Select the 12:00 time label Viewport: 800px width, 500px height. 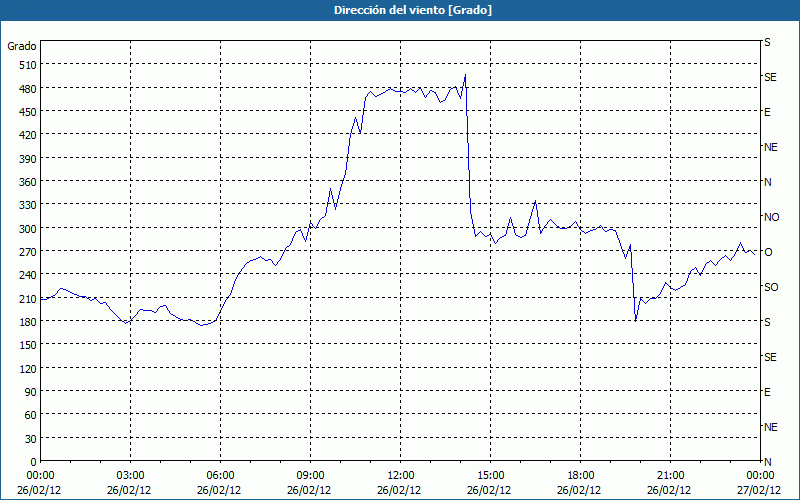401,476
